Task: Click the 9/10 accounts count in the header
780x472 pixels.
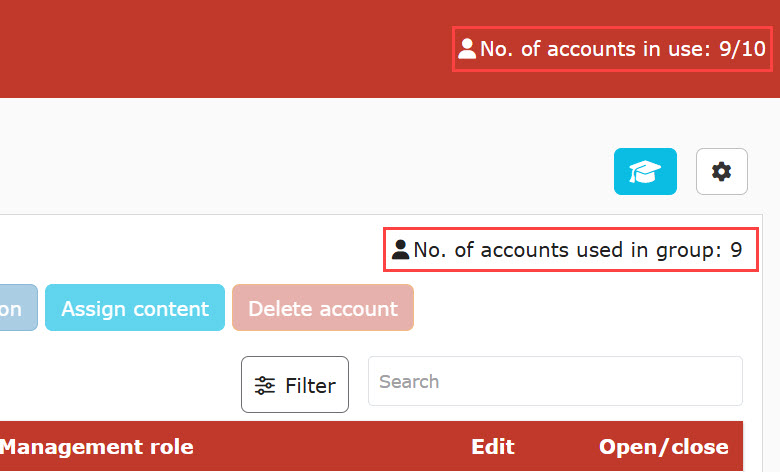Action: tap(742, 49)
